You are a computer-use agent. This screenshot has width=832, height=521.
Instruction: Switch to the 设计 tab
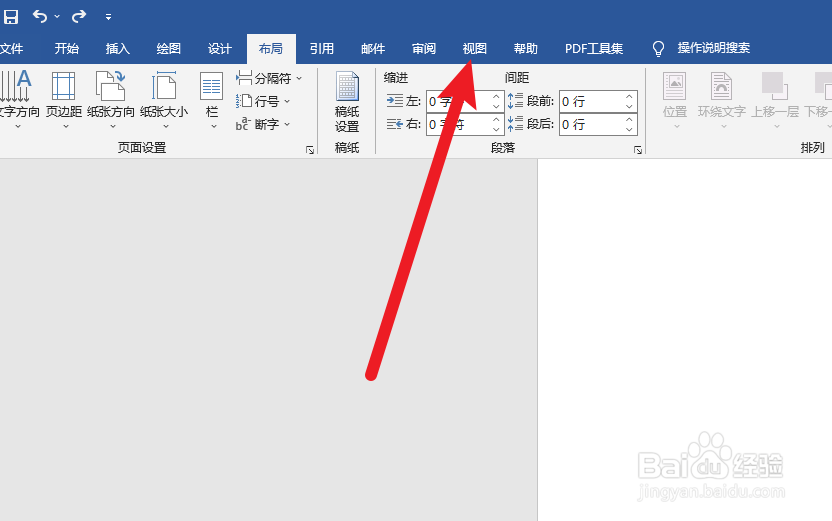click(x=220, y=49)
